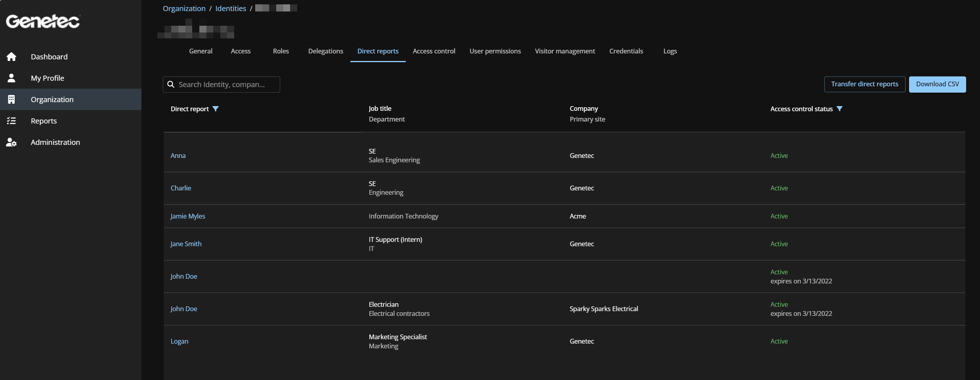Click the search magnifier icon

pos(171,84)
